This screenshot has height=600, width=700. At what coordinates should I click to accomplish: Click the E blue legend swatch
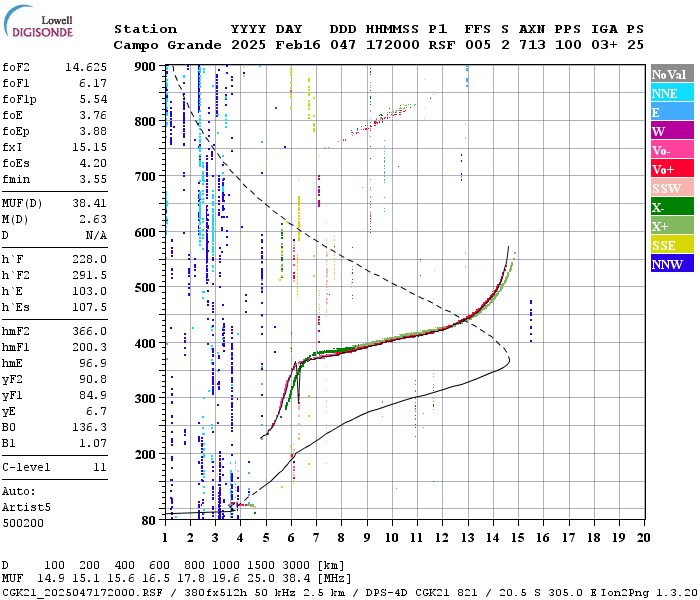point(672,112)
